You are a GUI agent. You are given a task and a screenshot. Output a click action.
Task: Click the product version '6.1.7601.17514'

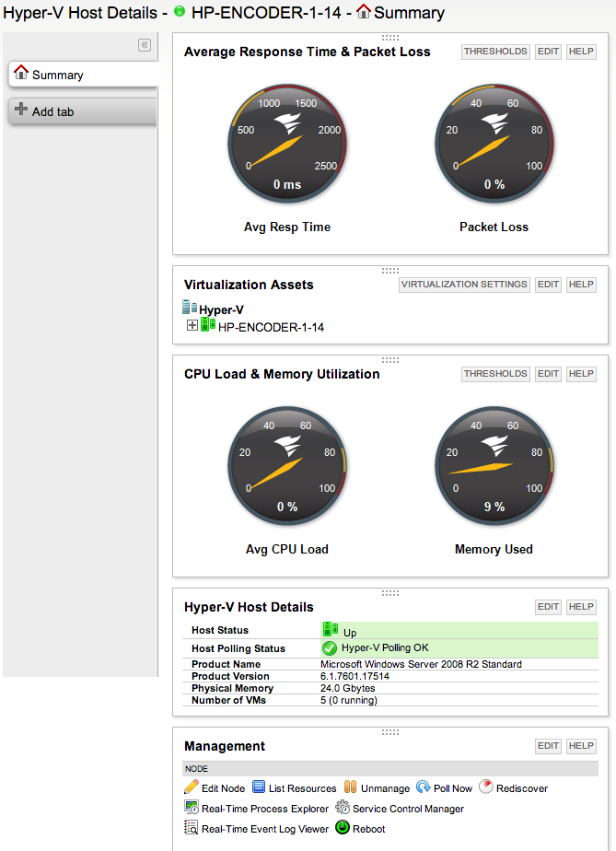point(354,676)
